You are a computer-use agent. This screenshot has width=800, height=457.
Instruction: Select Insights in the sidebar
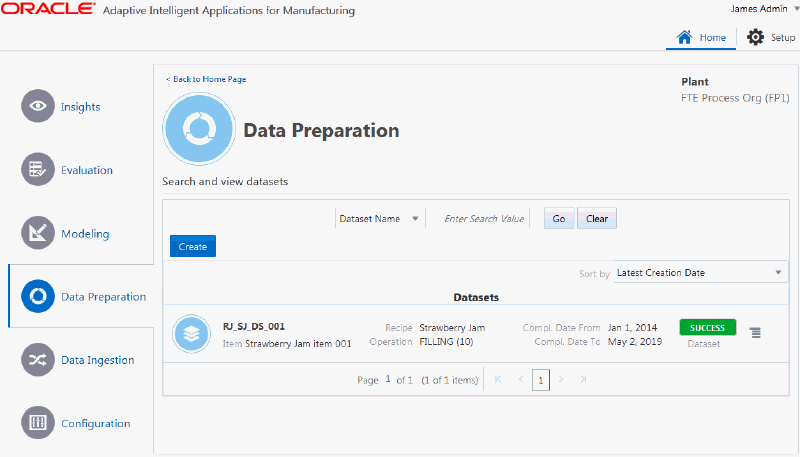coord(81,107)
